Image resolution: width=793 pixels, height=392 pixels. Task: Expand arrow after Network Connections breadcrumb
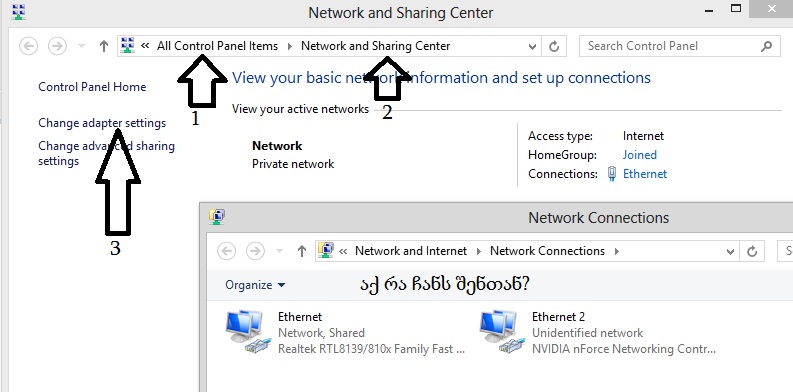616,251
